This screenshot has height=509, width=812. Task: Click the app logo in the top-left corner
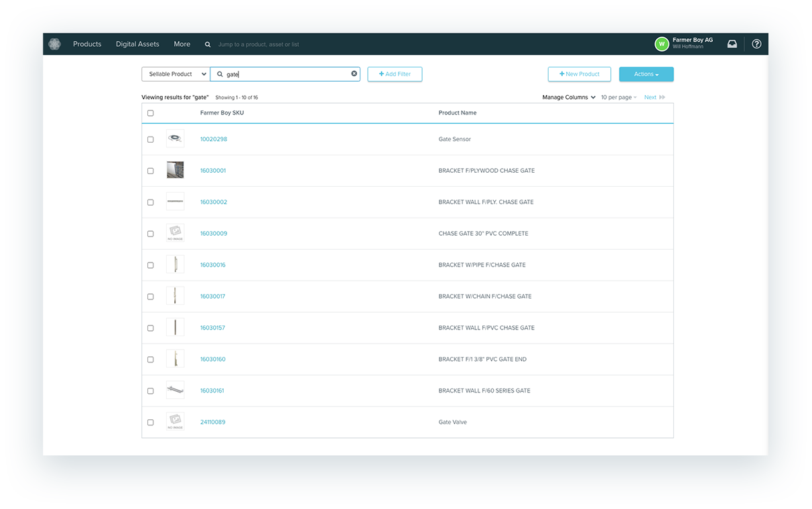click(x=54, y=44)
